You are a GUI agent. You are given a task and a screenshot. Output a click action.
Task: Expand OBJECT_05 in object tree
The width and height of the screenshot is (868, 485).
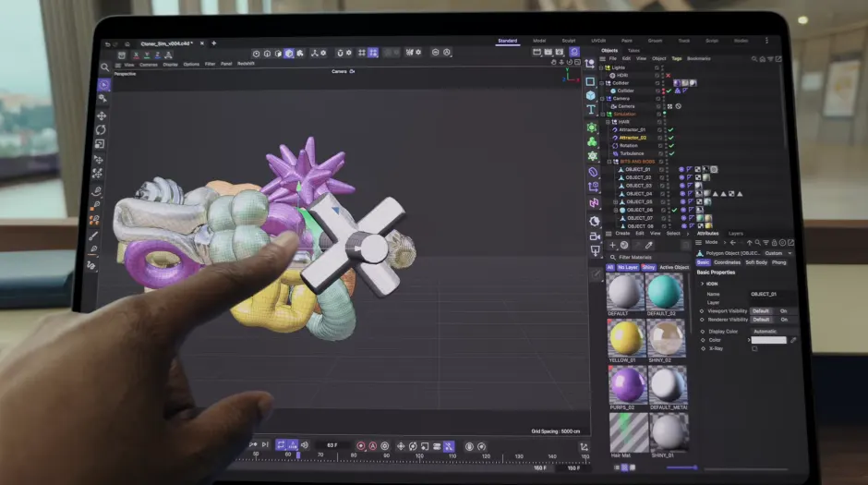(x=615, y=202)
